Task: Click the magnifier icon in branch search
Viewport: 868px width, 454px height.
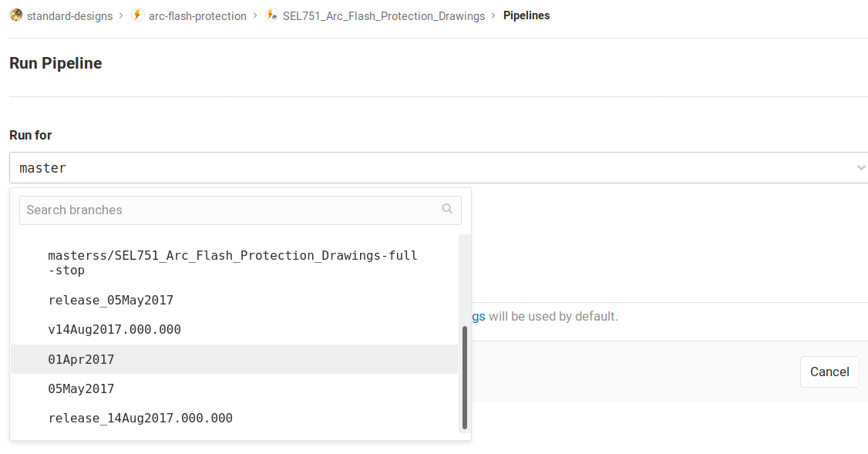Action: click(x=447, y=209)
